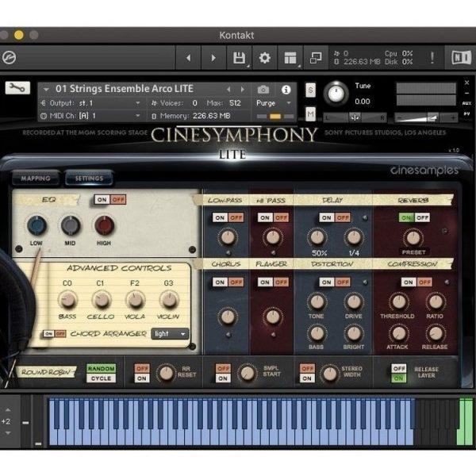This screenshot has width=476, height=476.
Task: Enable the Distortion effect
Action: pyautogui.click(x=327, y=282)
